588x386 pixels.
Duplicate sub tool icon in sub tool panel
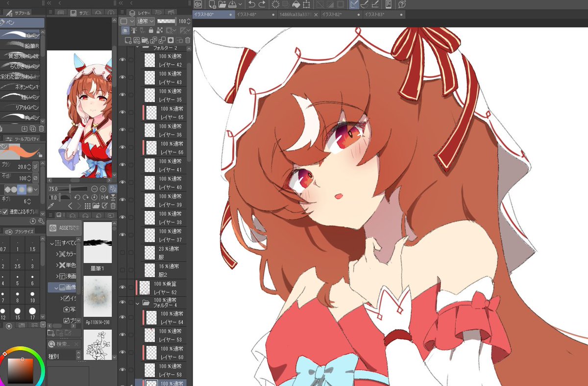[x=33, y=129]
